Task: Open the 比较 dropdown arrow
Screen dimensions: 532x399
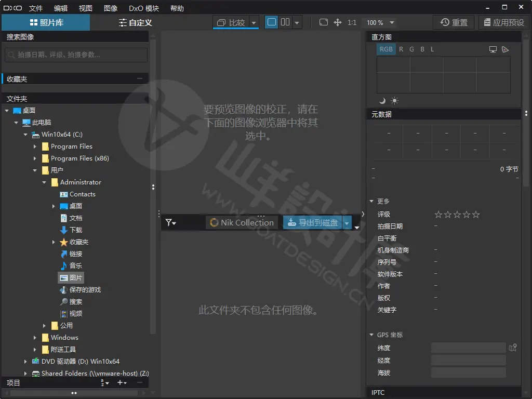Action: [x=254, y=23]
